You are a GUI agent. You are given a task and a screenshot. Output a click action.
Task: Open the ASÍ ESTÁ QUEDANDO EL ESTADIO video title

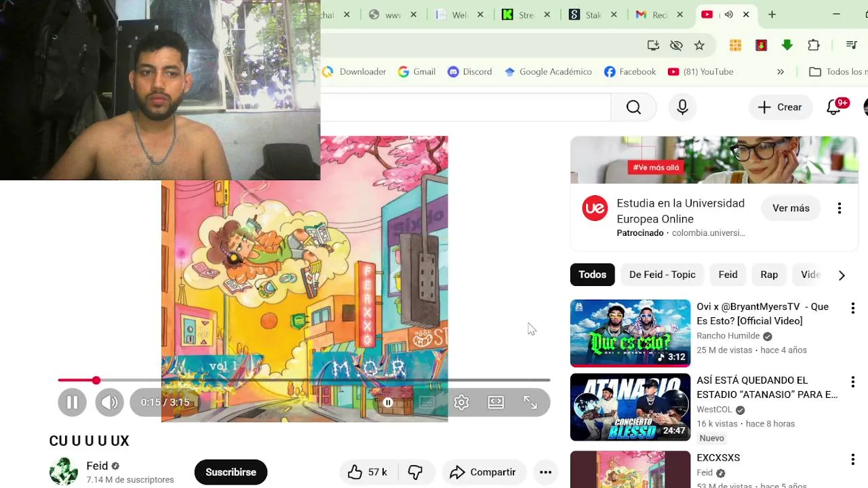pos(767,388)
